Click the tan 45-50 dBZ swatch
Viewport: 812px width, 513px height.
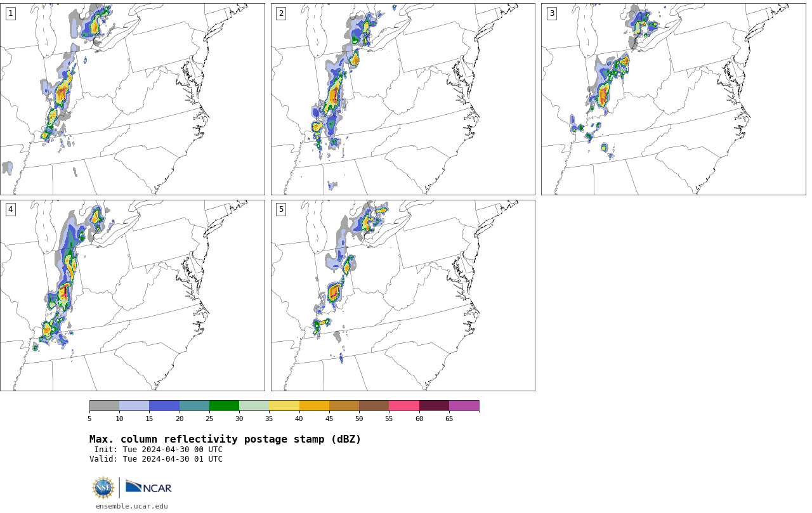tap(344, 406)
